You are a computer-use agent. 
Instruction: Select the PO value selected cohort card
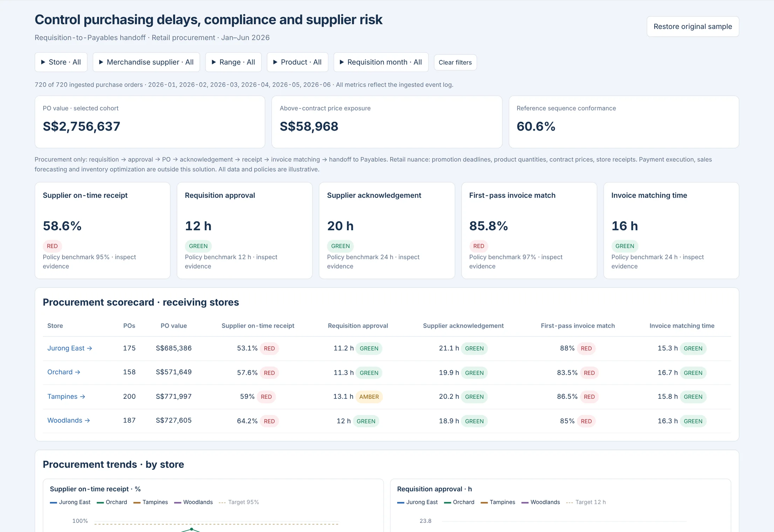click(150, 122)
